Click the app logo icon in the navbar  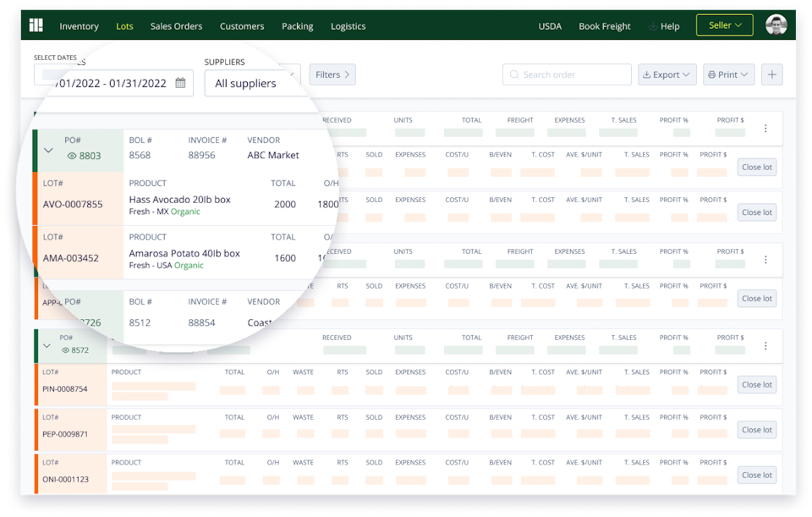pyautogui.click(x=36, y=25)
